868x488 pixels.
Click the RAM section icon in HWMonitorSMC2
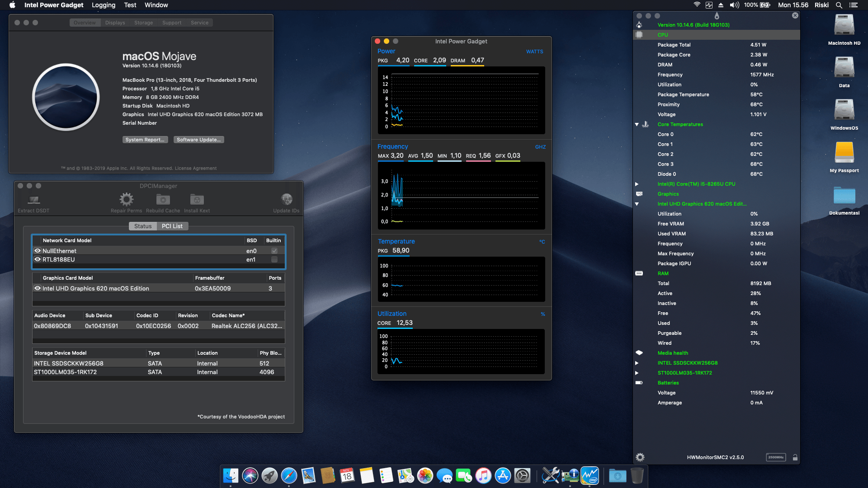(639, 273)
